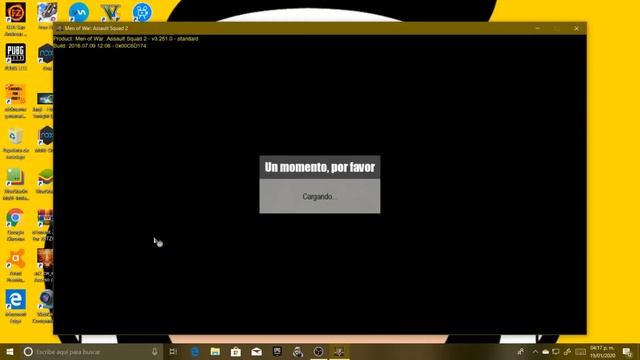640x360 pixels.
Task: Open the orange poster desktop shortcut below PUBG
Action: 16,95
